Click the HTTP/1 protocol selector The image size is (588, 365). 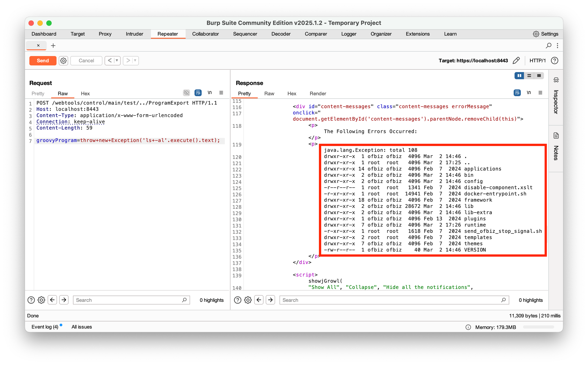pos(537,61)
